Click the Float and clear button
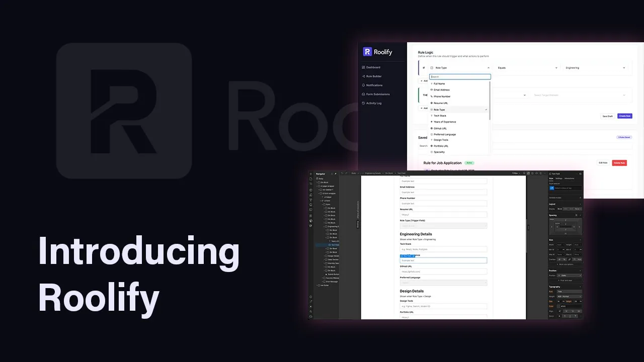 (x=566, y=280)
